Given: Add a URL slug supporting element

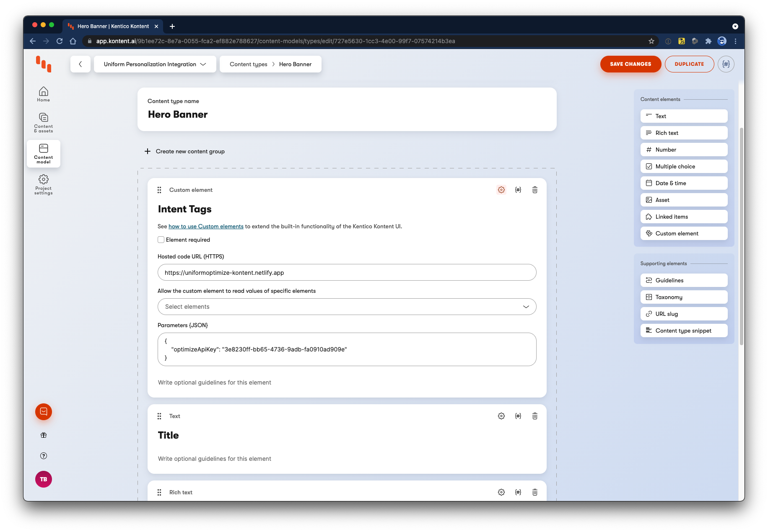Looking at the screenshot, I should point(684,314).
